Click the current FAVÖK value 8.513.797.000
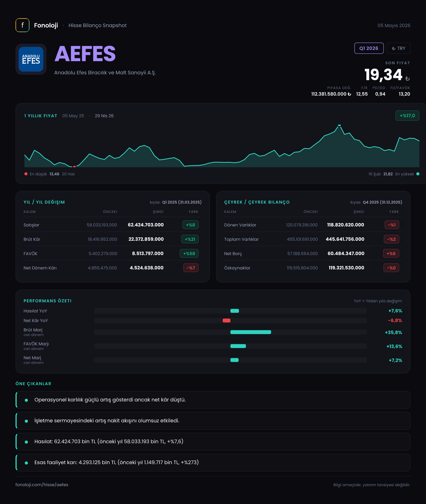 click(x=148, y=253)
